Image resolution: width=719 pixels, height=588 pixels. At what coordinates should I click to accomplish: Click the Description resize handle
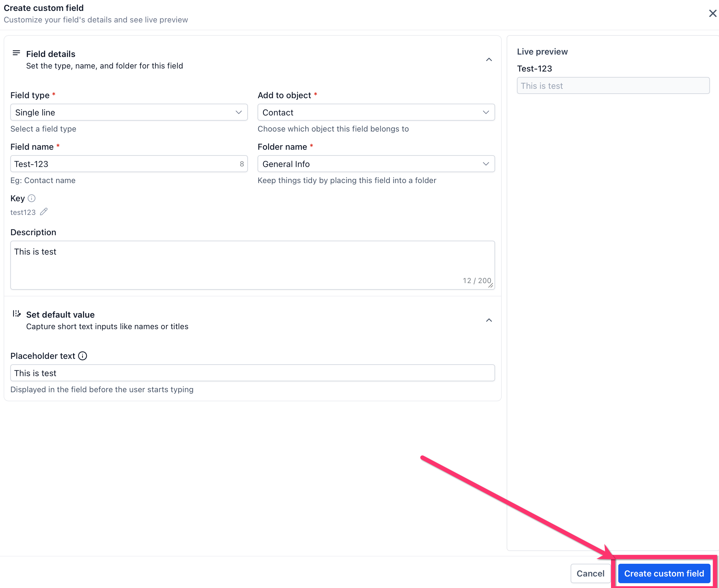tap(491, 286)
